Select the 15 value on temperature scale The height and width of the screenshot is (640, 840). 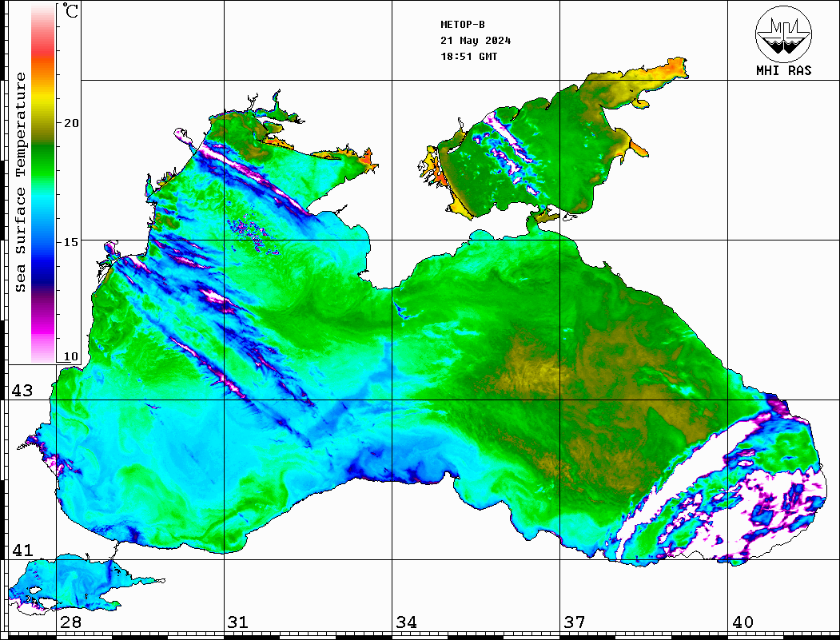coord(70,242)
